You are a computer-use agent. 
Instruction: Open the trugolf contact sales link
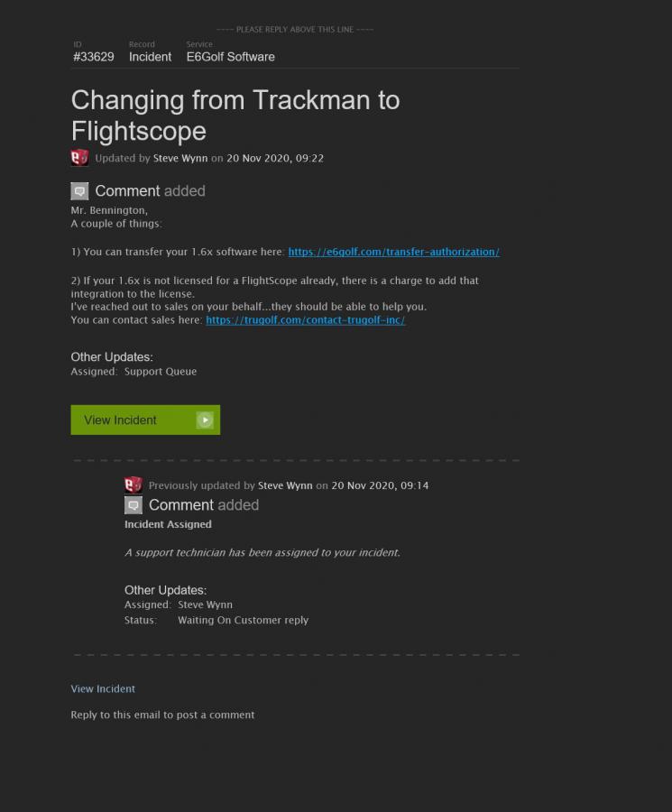coord(306,320)
